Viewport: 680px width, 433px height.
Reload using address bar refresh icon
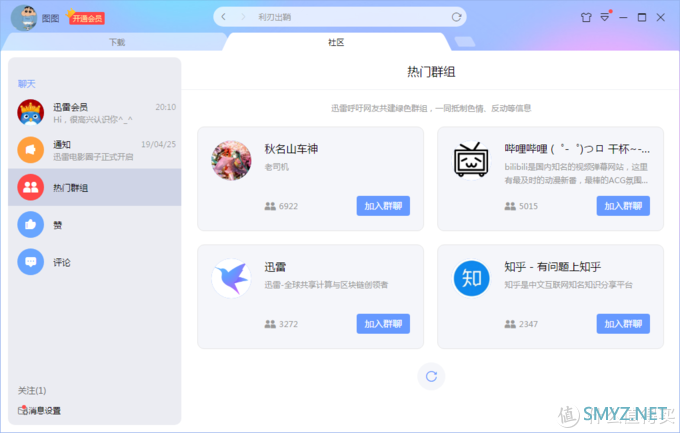(457, 17)
